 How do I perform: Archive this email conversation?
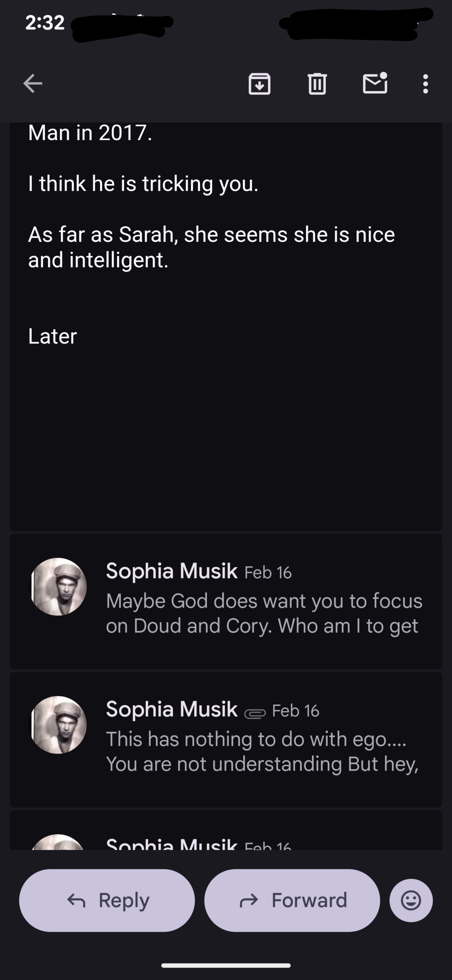point(260,83)
